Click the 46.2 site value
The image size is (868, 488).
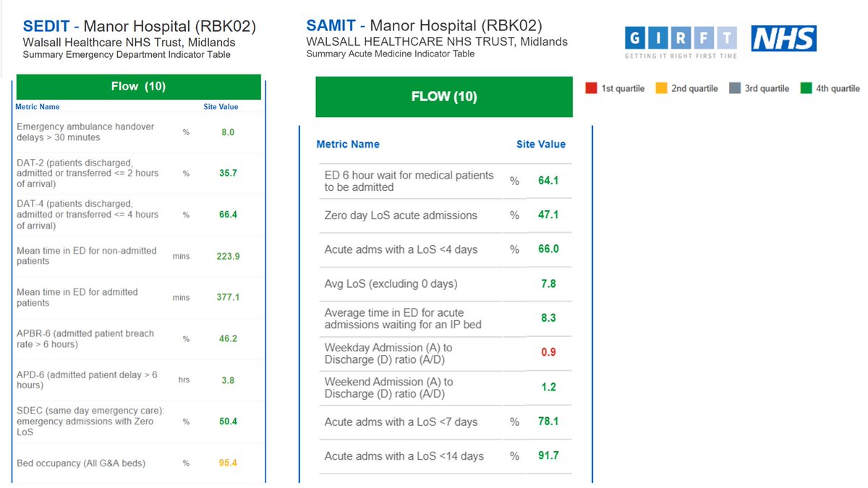228,338
